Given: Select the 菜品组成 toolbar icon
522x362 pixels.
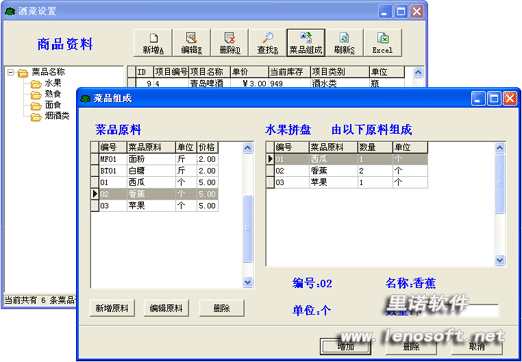Looking at the screenshot, I should [306, 43].
